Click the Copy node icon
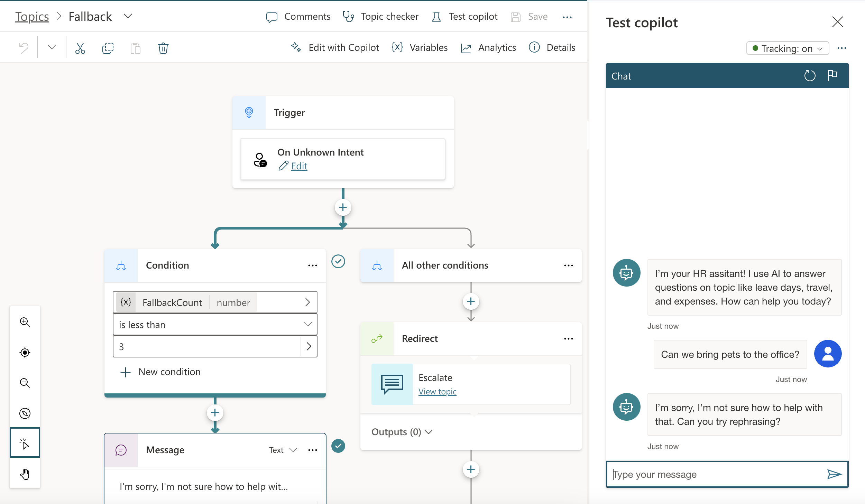 point(108,47)
